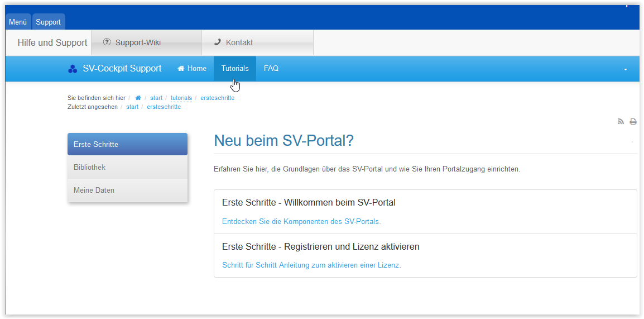Click the phone icon beside Kontakt
Image resolution: width=644 pixels, height=319 pixels.
coord(217,42)
